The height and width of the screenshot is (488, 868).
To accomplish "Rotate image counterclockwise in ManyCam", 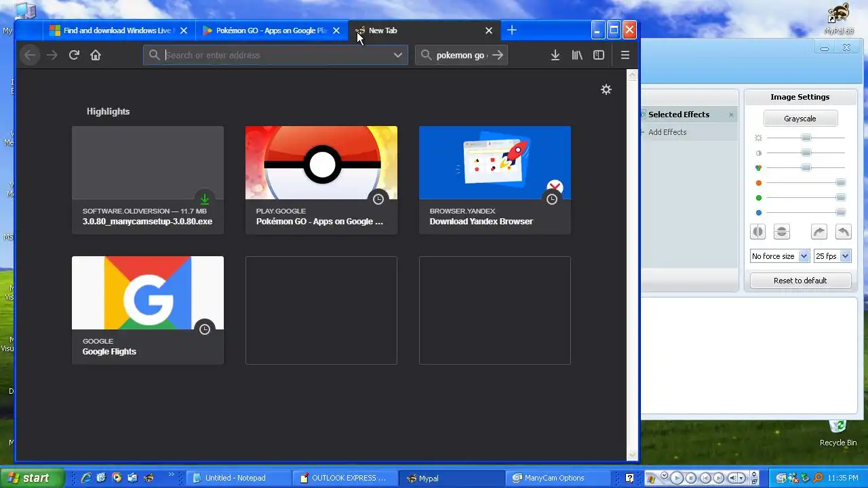I will point(843,232).
